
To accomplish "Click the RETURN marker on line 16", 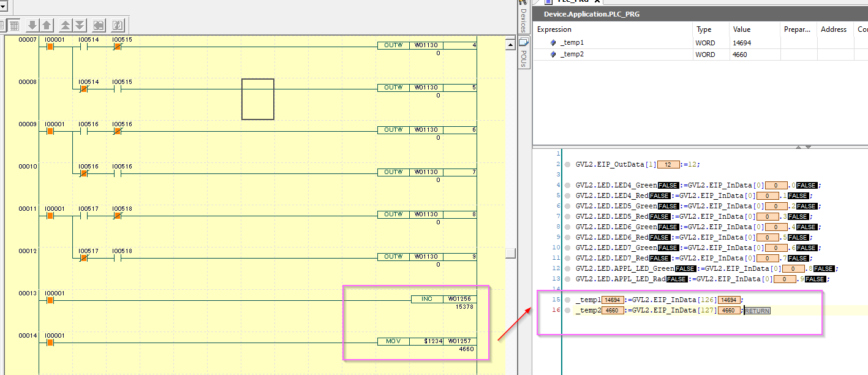I will coord(757,311).
